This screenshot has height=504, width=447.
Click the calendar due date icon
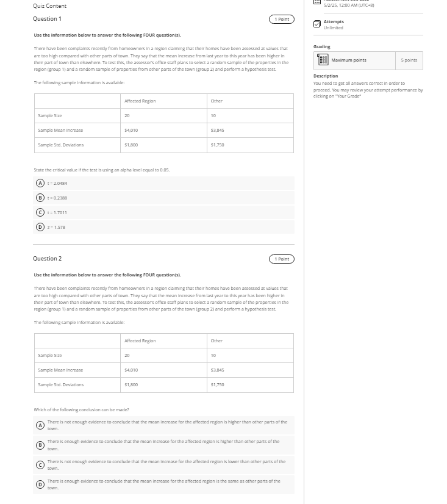316,2
